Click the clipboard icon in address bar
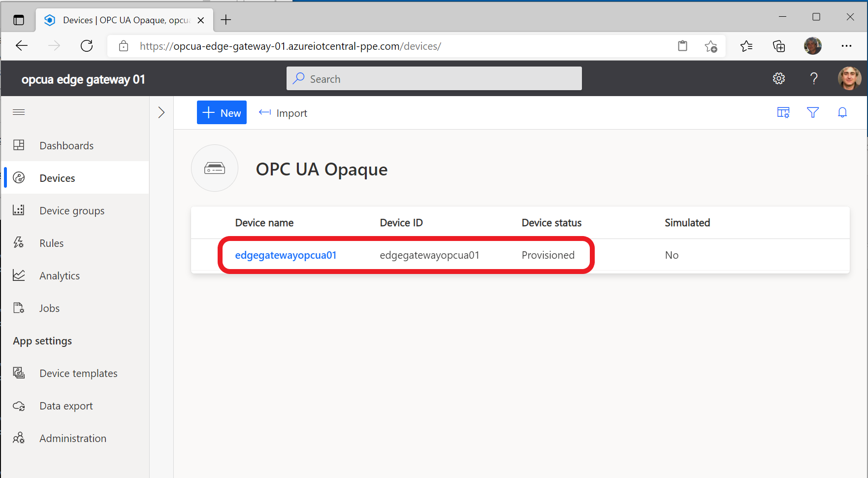 tap(682, 46)
